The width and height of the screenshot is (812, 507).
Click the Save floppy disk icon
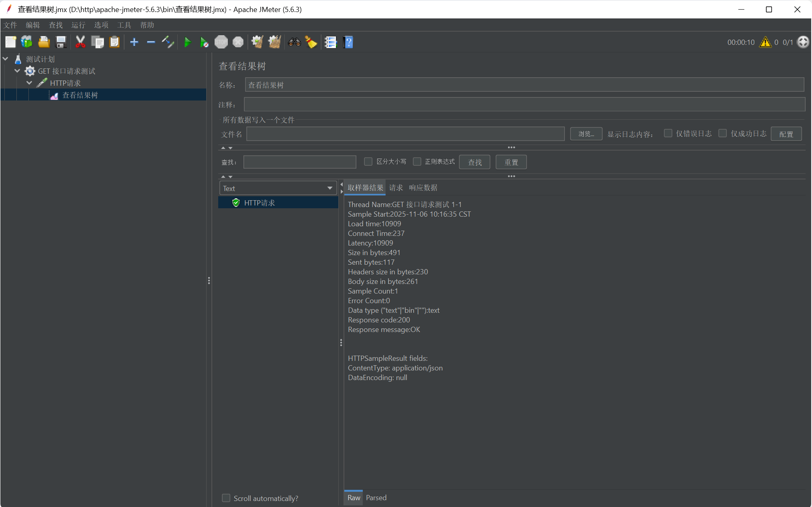[x=61, y=42]
